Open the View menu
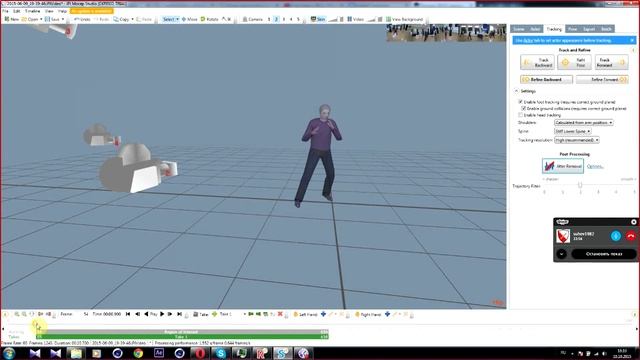This screenshot has height=360, width=640. pos(49,11)
